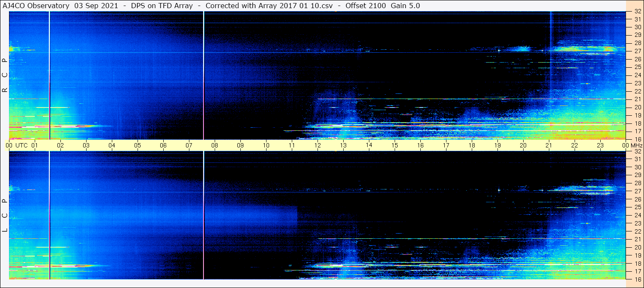
Task: Pick hour 09 on the time axis
Action: click(x=240, y=145)
